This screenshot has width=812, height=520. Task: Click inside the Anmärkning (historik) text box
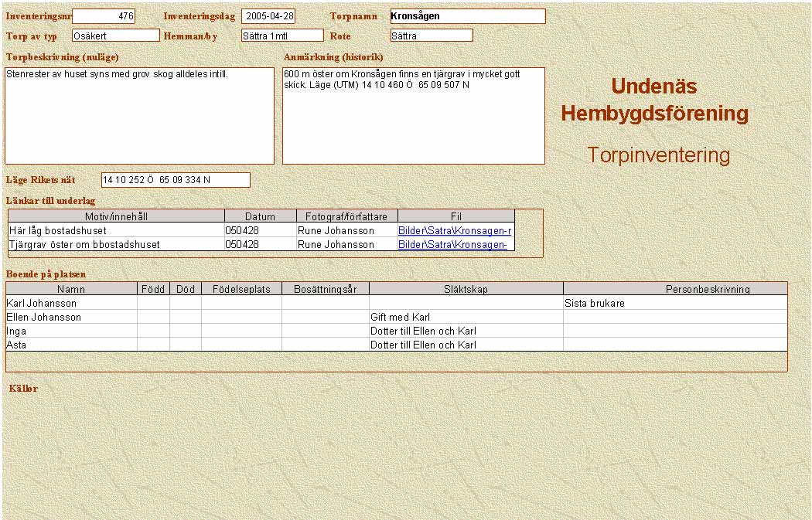(413, 116)
